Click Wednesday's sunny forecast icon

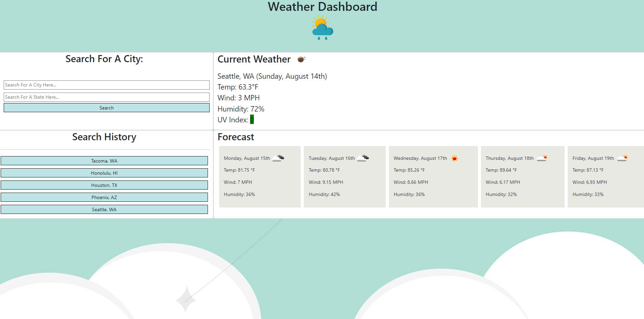pos(454,158)
